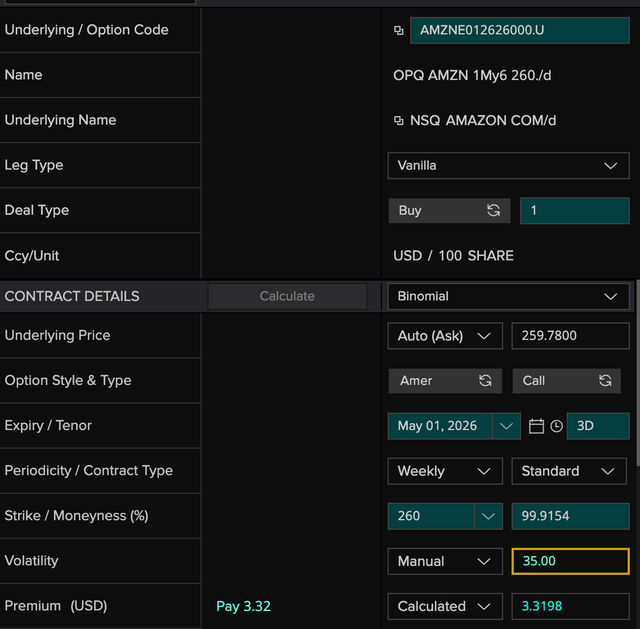Click the Leg Type label

click(34, 165)
